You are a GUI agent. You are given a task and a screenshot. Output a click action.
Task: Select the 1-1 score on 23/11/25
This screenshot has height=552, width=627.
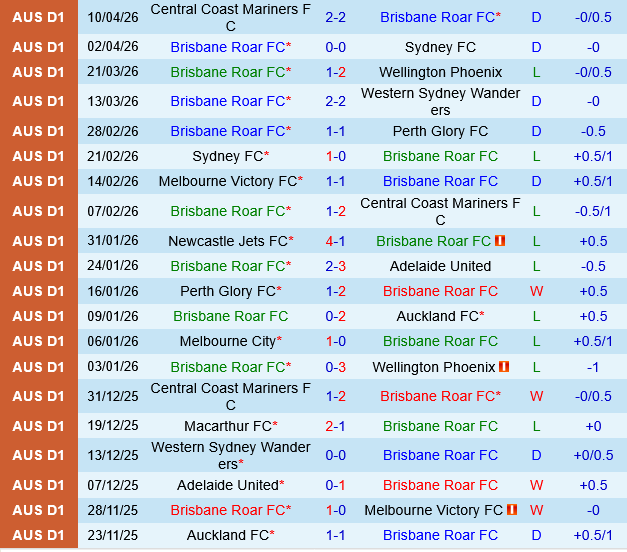pos(335,535)
